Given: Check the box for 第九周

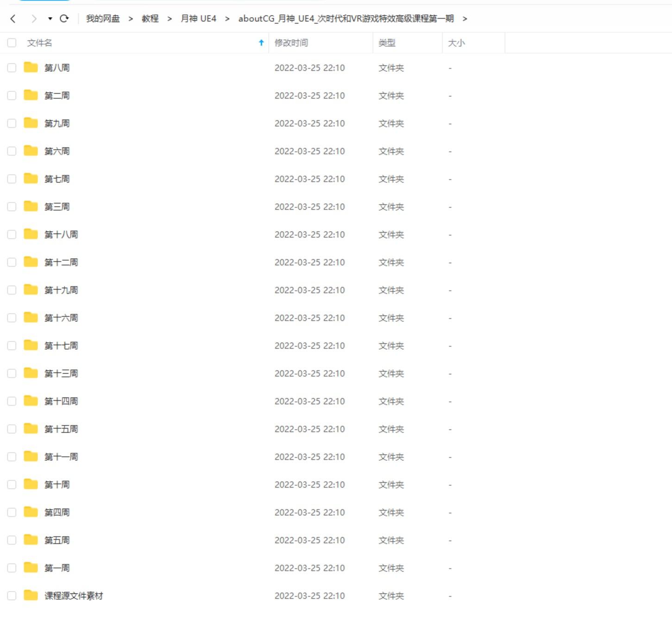Looking at the screenshot, I should click(x=12, y=123).
